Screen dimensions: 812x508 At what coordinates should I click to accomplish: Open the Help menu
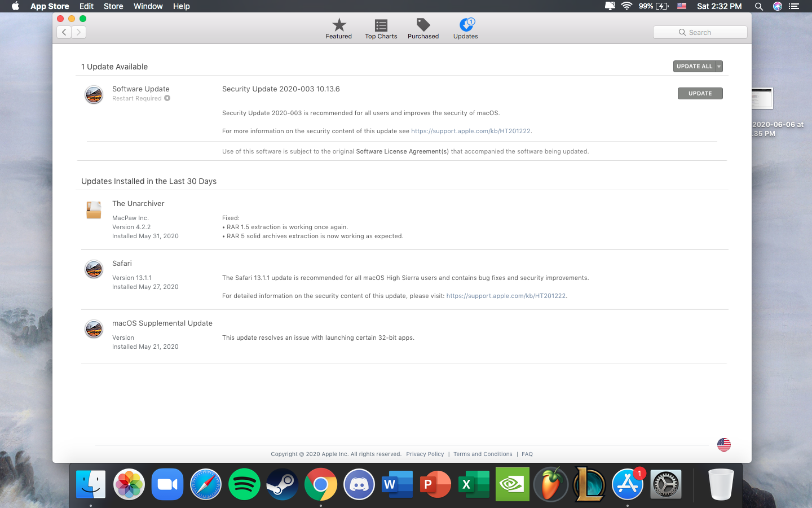coord(181,6)
